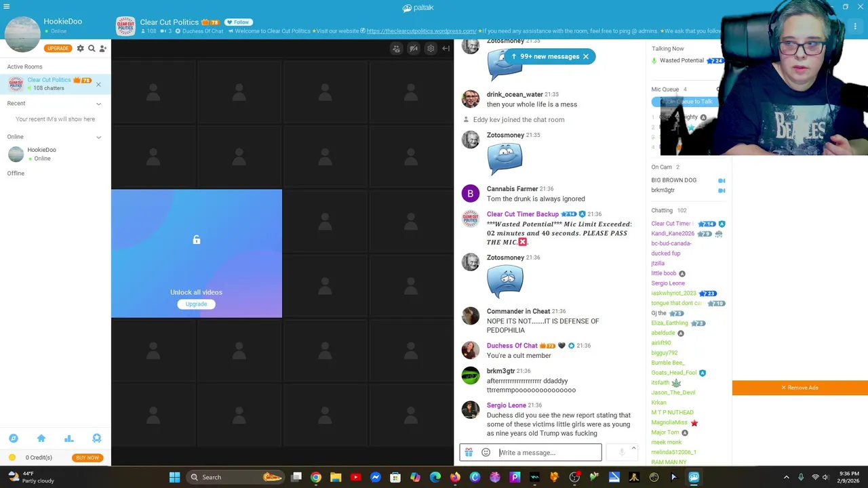Click the Remove Ads bar
Image resolution: width=868 pixels, height=488 pixels.
pos(800,388)
